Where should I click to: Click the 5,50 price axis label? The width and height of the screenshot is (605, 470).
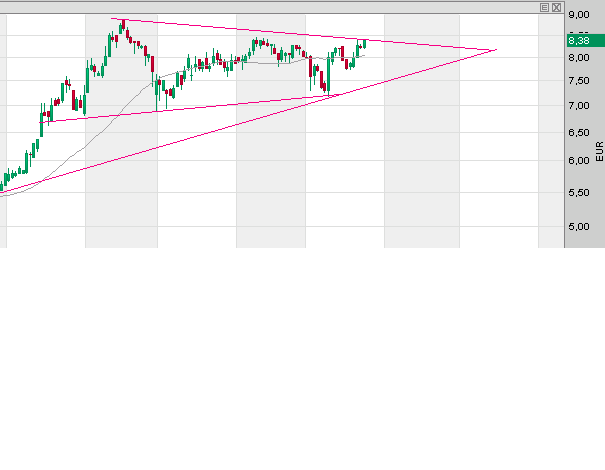(x=578, y=192)
